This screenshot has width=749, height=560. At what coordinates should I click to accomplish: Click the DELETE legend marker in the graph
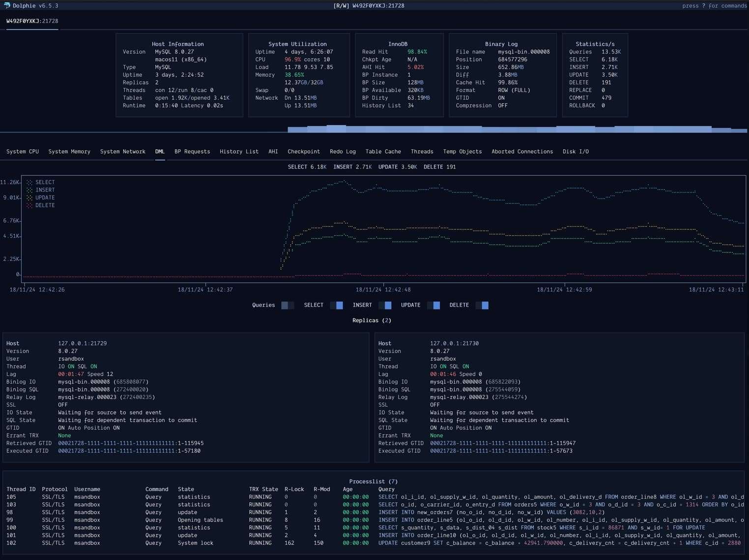point(29,205)
